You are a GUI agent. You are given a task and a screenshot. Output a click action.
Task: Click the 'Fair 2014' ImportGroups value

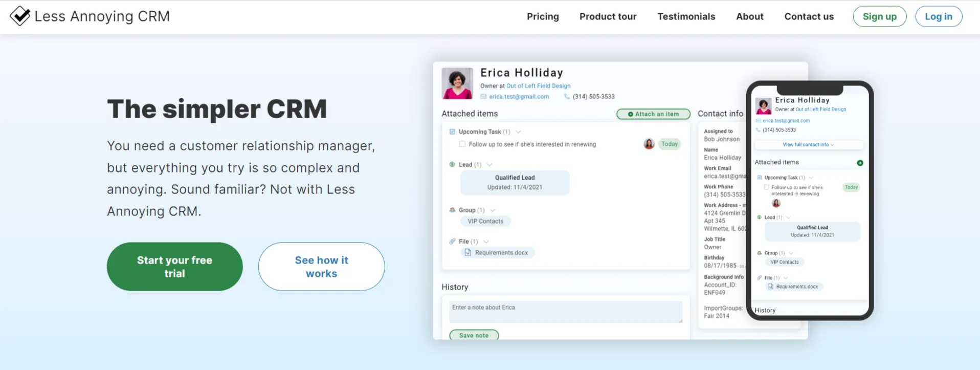tap(716, 316)
